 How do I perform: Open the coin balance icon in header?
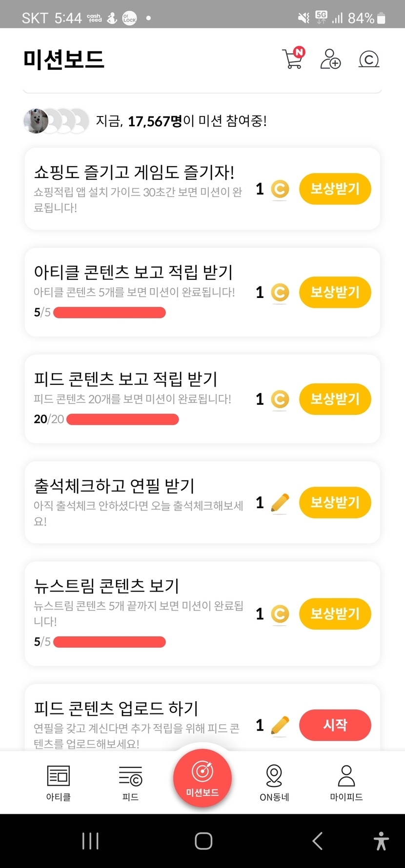coord(369,59)
